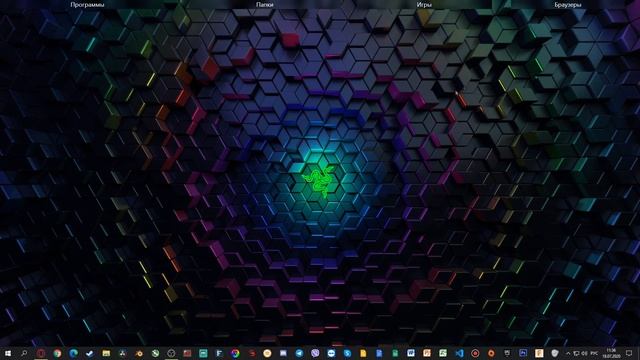The image size is (640, 360).
Task: Launch Microsoft Edge from the taskbar
Action: (x=73, y=353)
